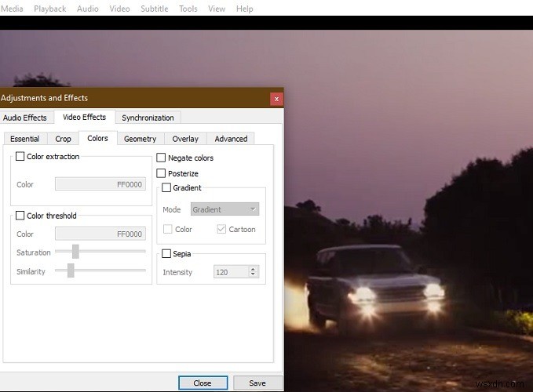Click the Color extraction color field

100,184
